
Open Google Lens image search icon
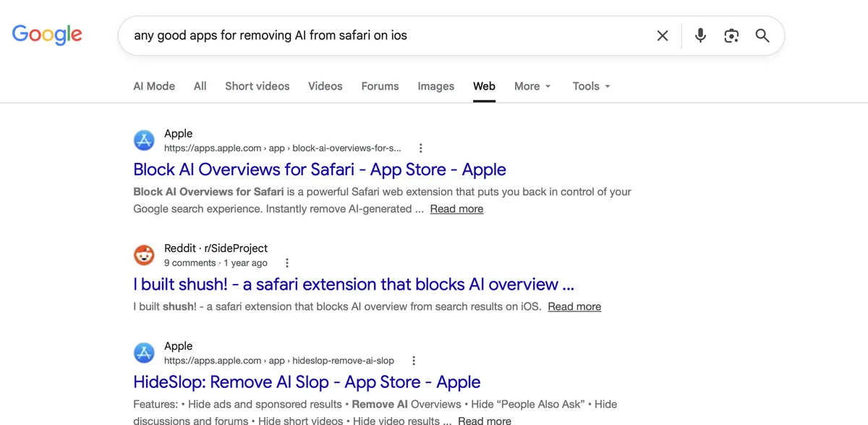(731, 35)
